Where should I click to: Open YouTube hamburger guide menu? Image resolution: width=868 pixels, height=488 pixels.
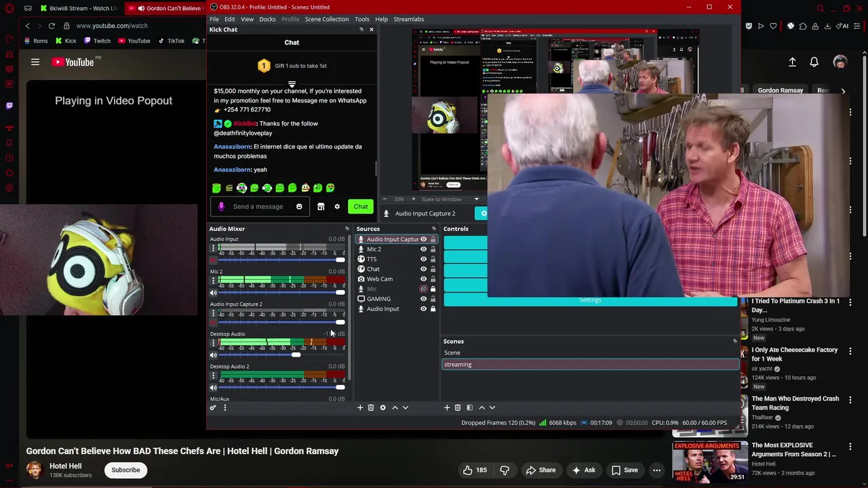point(35,62)
